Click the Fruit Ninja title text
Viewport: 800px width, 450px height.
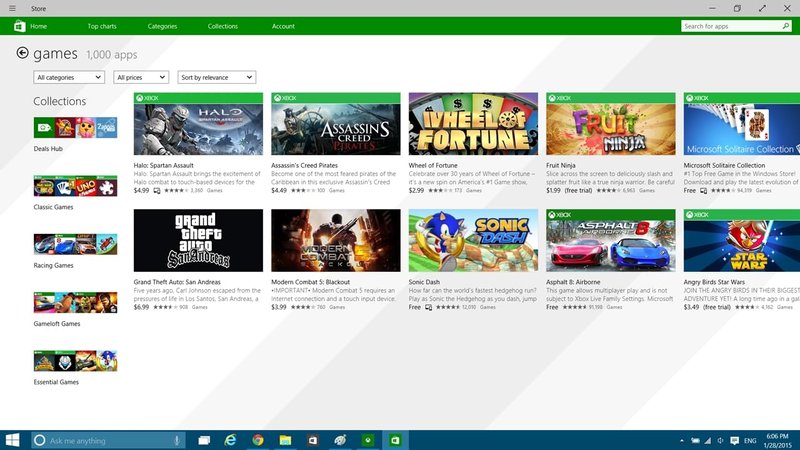[x=561, y=165]
